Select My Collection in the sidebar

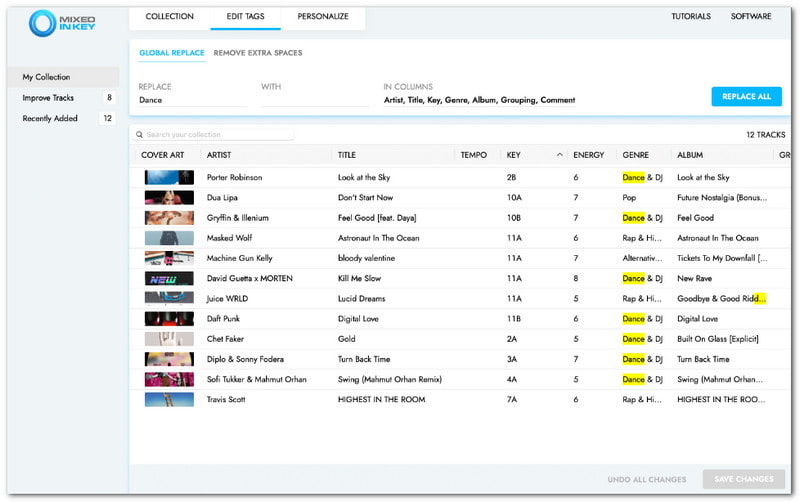64,77
